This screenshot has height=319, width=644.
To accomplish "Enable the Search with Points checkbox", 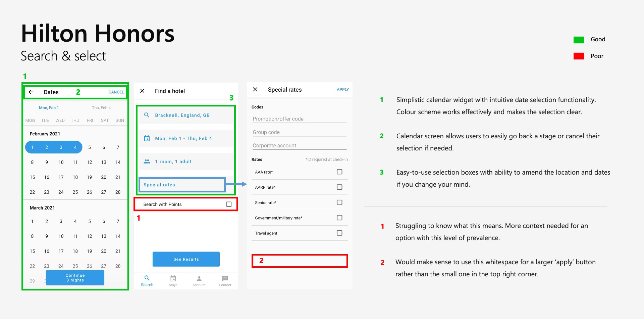I will pyautogui.click(x=229, y=204).
